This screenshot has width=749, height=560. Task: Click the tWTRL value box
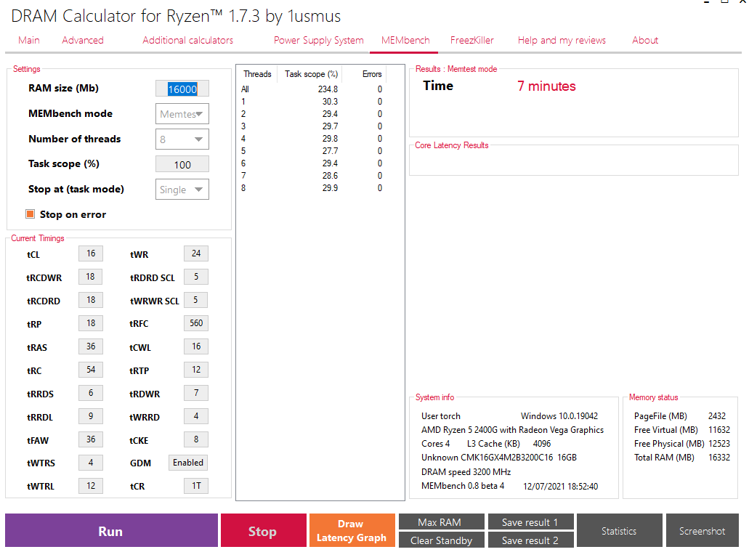pyautogui.click(x=91, y=486)
